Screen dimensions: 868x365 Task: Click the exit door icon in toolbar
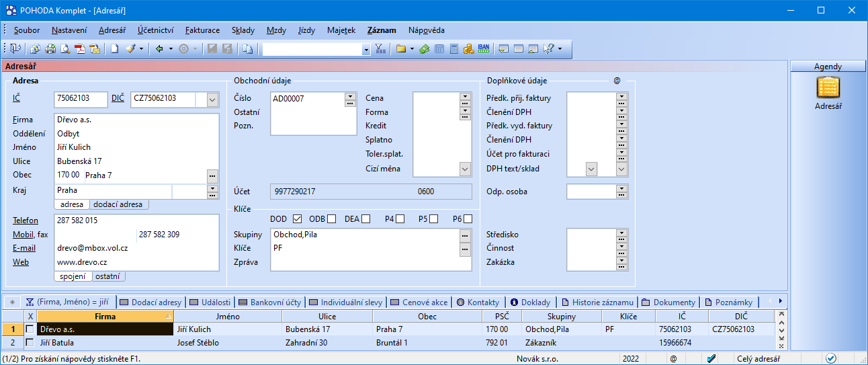click(15, 48)
